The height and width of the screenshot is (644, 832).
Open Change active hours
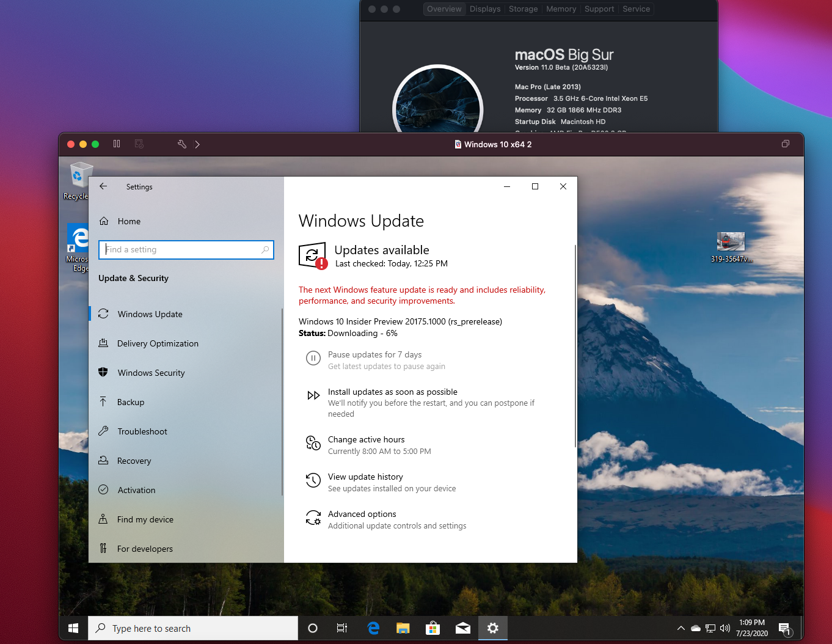(366, 439)
